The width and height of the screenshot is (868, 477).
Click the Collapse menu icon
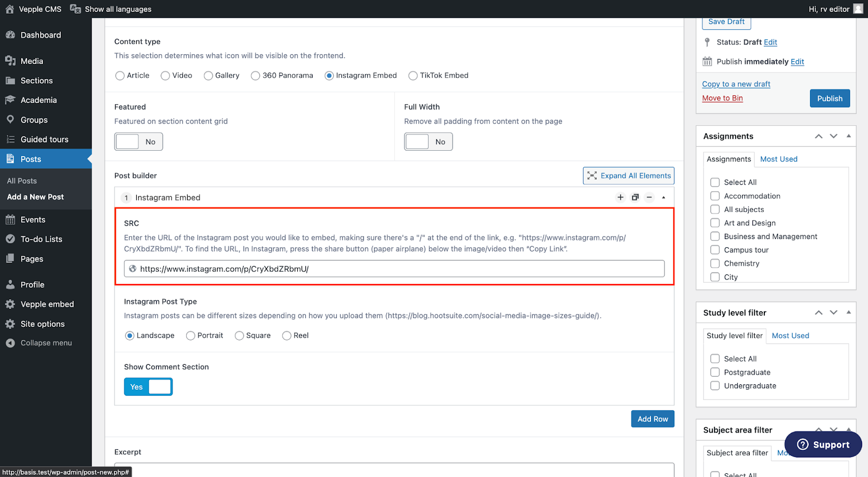point(10,343)
